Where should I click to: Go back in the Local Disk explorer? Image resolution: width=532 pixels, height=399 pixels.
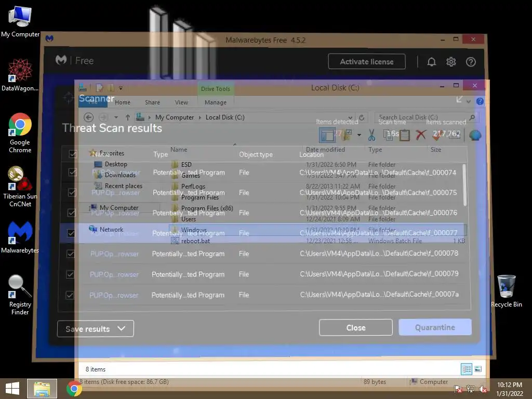(x=88, y=117)
